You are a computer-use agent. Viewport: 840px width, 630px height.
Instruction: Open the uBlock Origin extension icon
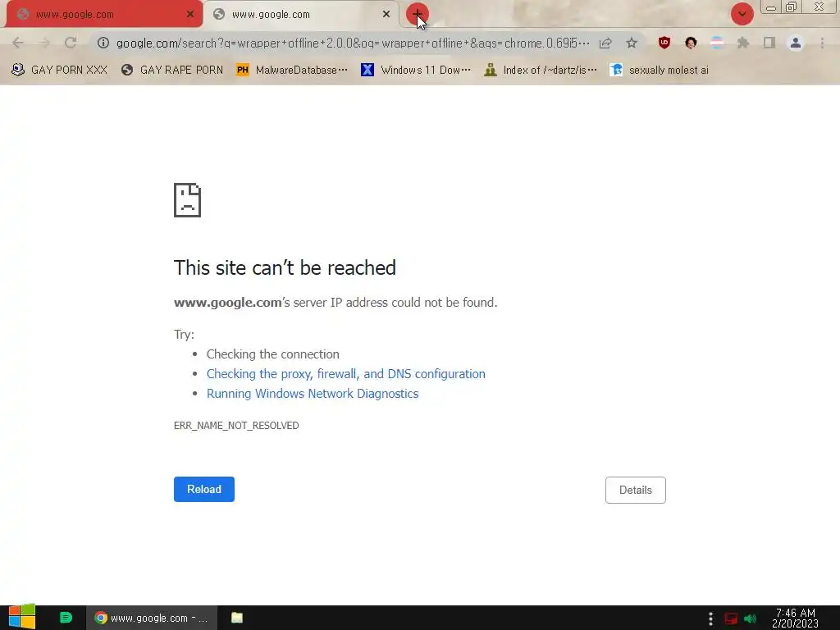[x=664, y=43]
